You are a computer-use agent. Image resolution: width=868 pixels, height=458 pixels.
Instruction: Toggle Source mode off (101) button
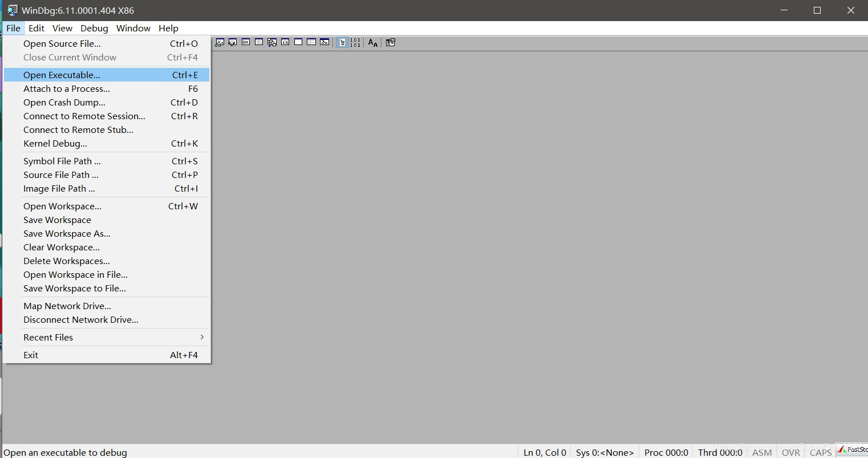click(x=355, y=42)
